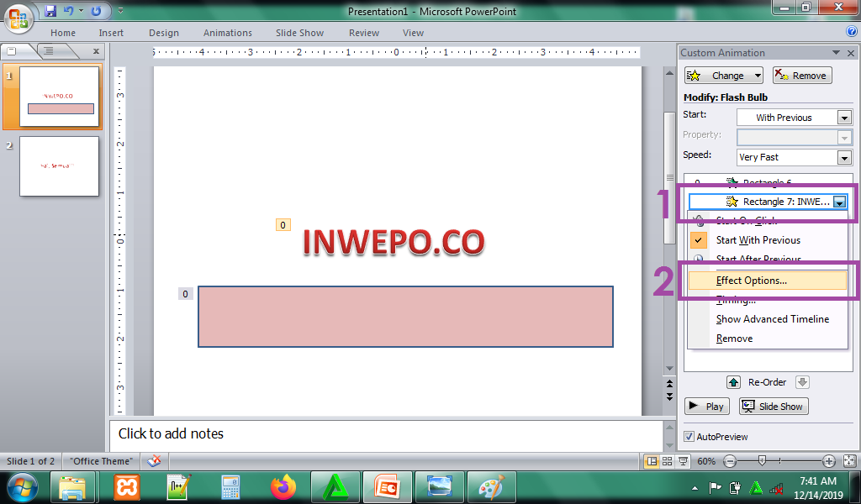Image resolution: width=861 pixels, height=504 pixels.
Task: Select slide 2 thumbnail
Action: pos(60,166)
